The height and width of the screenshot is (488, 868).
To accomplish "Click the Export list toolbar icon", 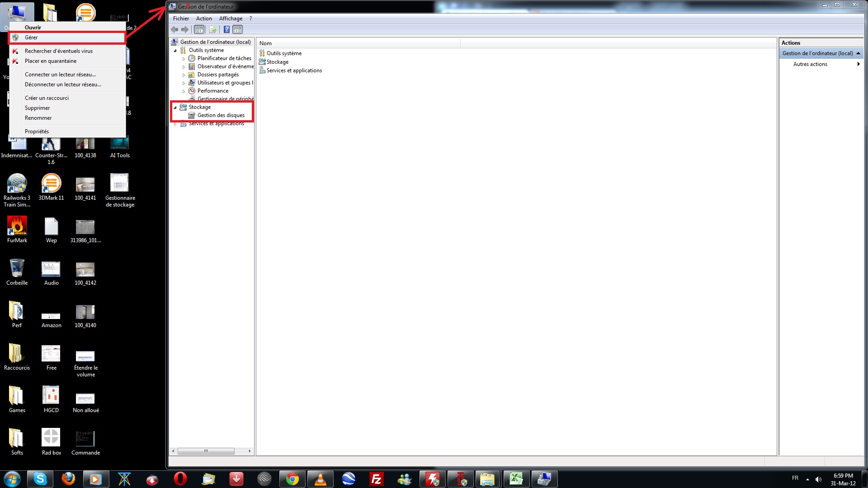I will point(212,30).
